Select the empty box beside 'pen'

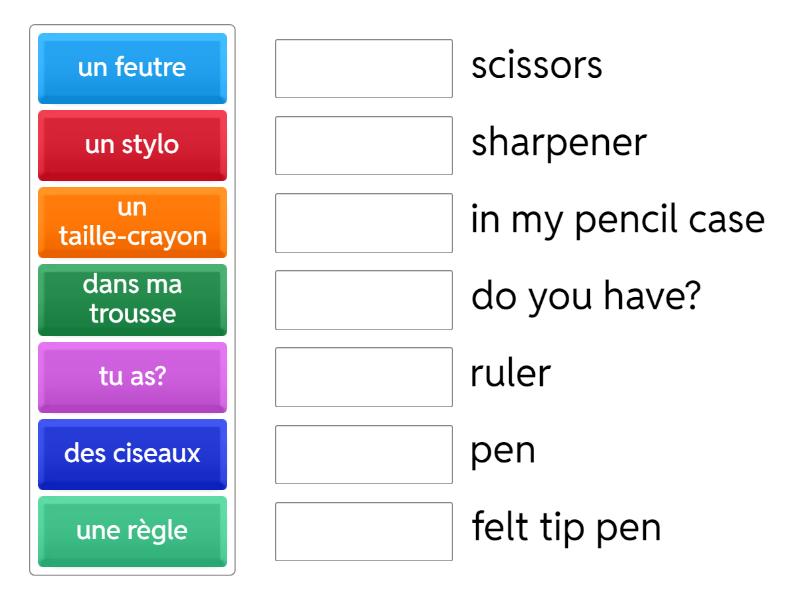(x=364, y=453)
